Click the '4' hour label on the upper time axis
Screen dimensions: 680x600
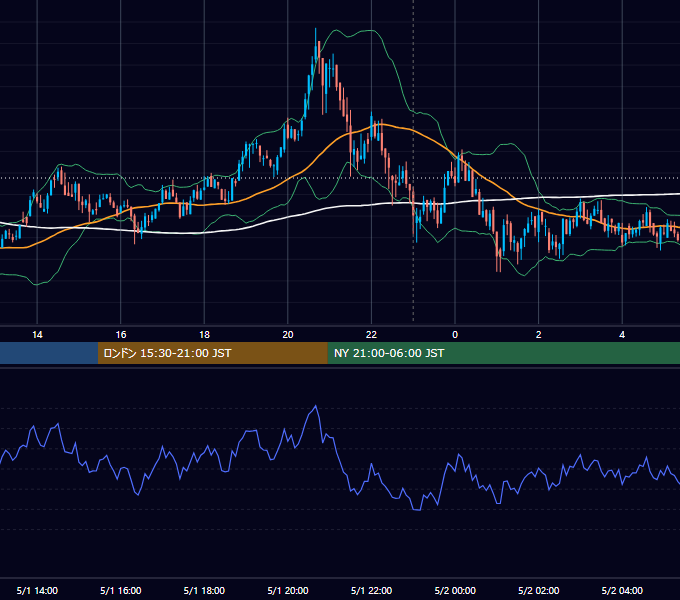[622, 335]
